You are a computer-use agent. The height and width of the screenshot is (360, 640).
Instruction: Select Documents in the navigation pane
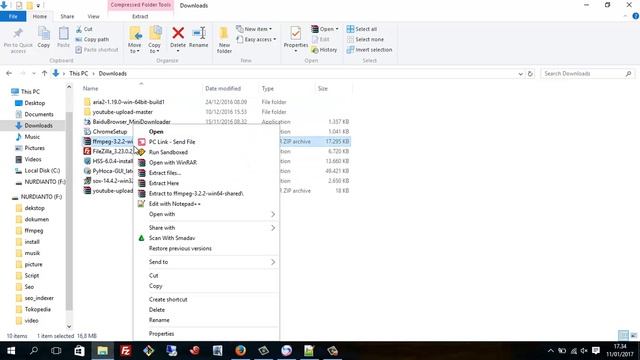pyautogui.click(x=39, y=114)
